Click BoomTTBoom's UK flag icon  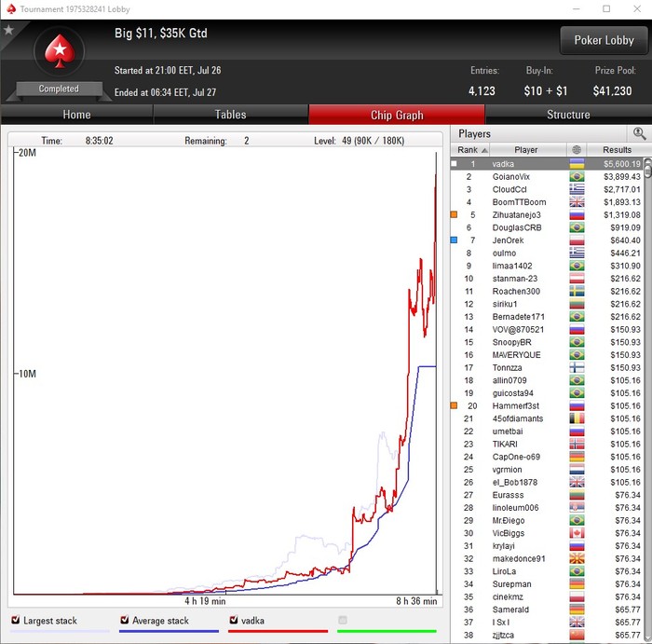577,202
